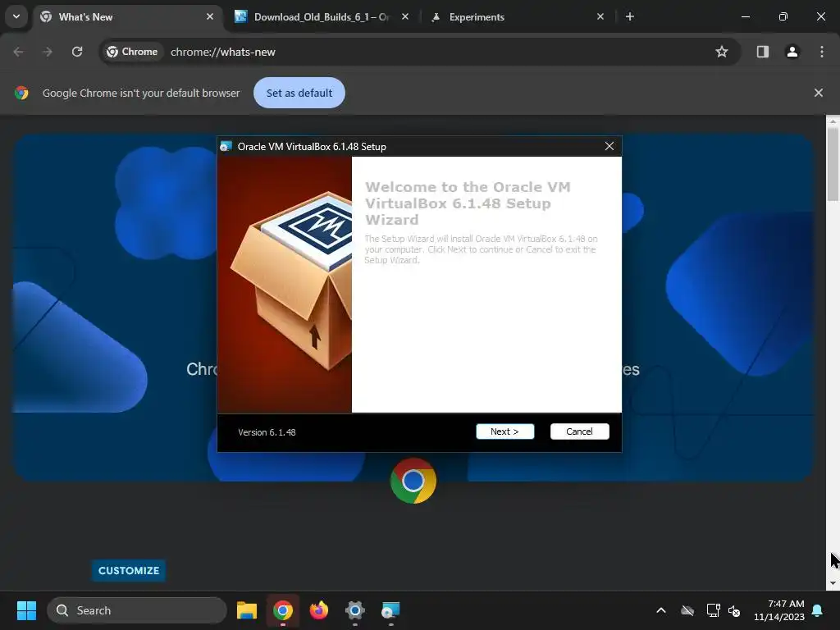
Task: Click the Chrome taskbar icon
Action: (283, 610)
